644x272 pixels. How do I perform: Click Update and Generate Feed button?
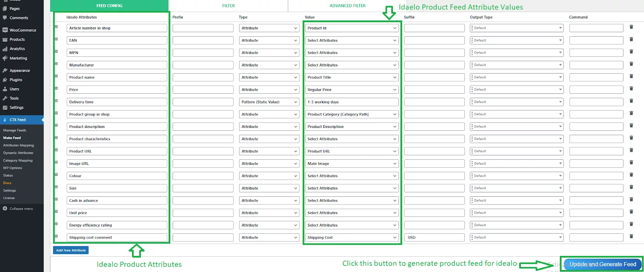[x=603, y=264]
